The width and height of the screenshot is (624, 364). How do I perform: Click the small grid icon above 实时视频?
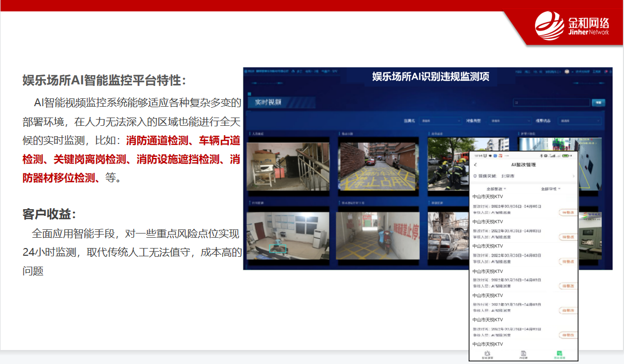click(x=250, y=93)
